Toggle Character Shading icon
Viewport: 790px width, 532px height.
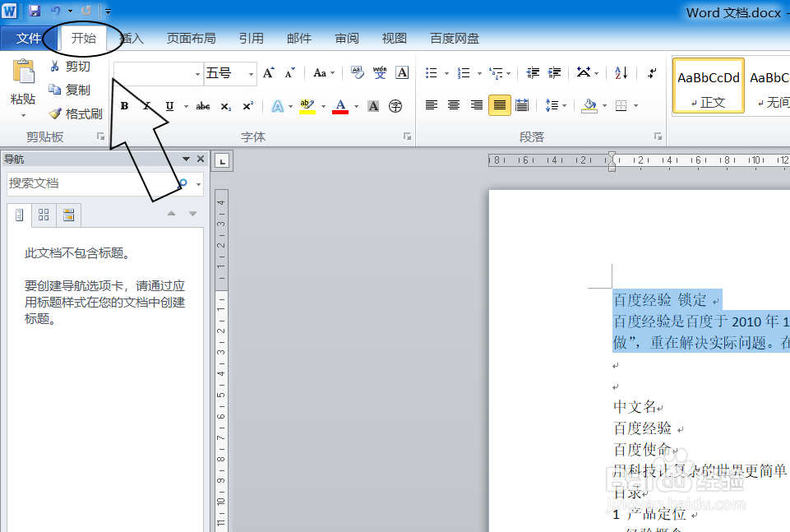click(373, 106)
